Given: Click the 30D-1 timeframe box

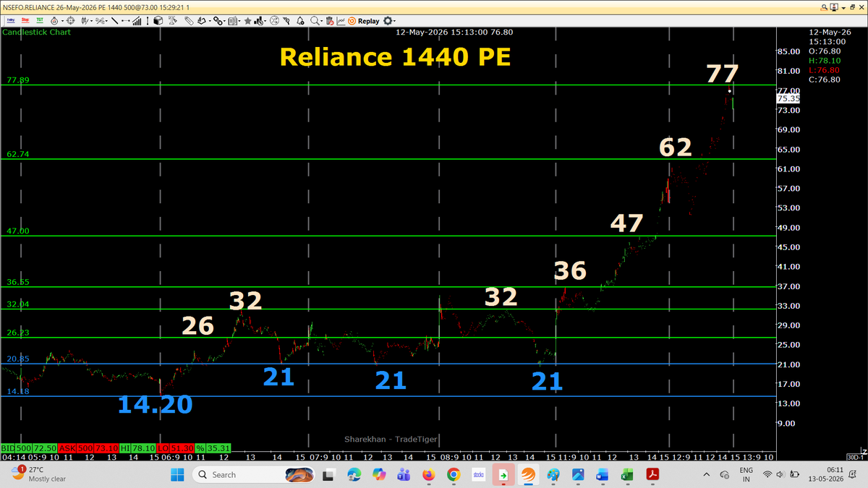Looking at the screenshot, I should pyautogui.click(x=856, y=457).
